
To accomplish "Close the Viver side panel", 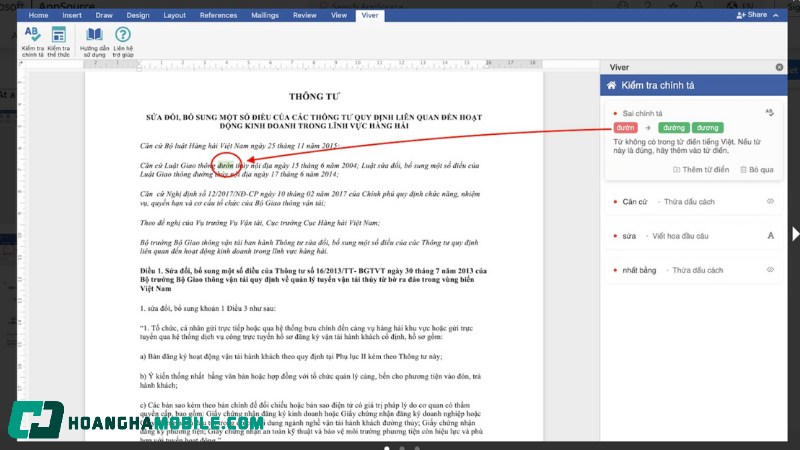I will click(779, 66).
